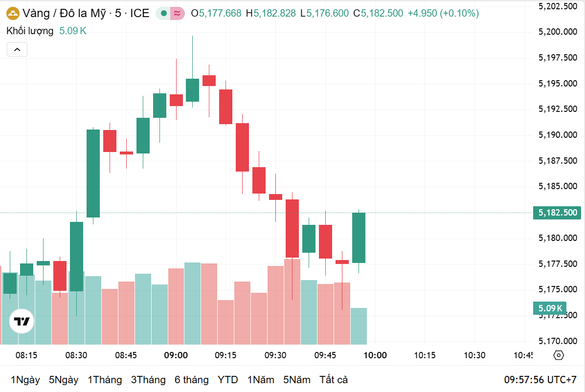Show all data with Tất cả
Viewport: 585px width, 392px height.
334,380
